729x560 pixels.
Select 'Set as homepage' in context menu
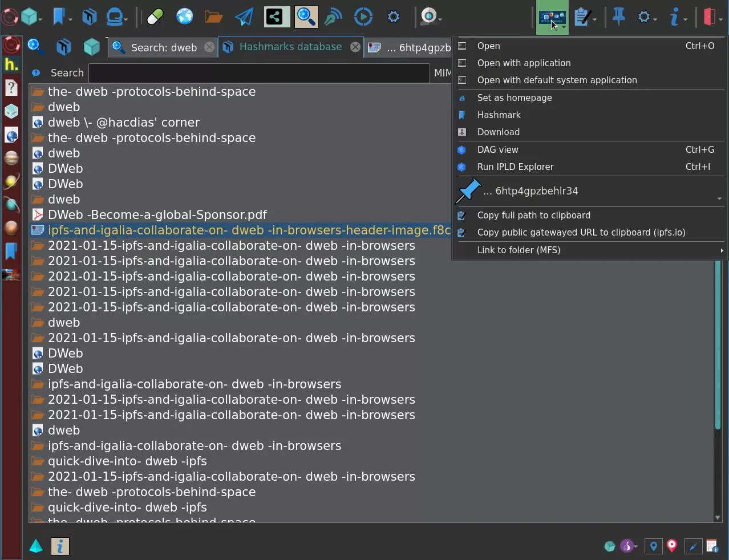pos(590,98)
